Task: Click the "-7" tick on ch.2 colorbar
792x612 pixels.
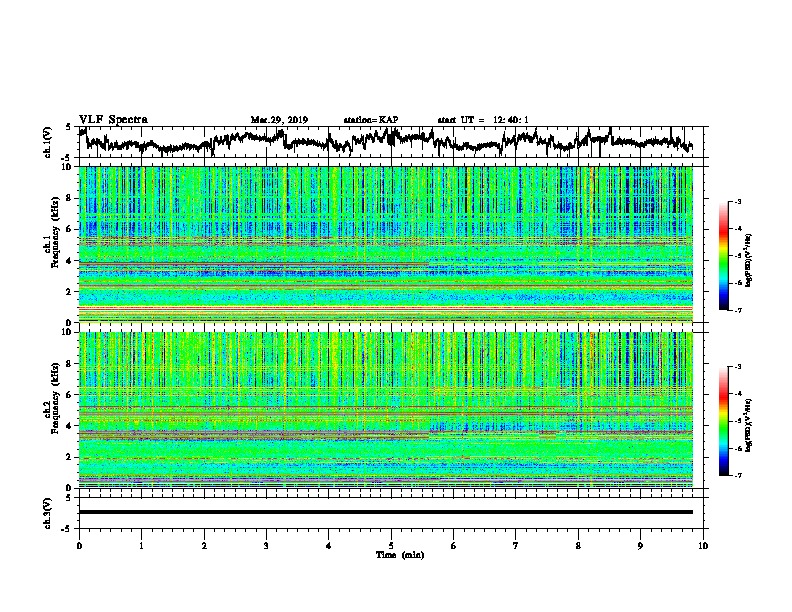Action: coord(737,476)
